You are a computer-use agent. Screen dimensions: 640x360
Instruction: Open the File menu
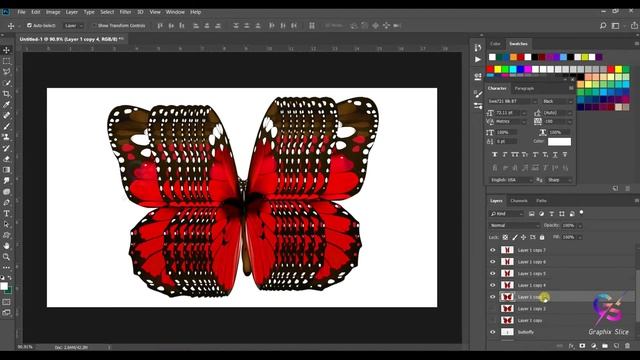[x=22, y=12]
